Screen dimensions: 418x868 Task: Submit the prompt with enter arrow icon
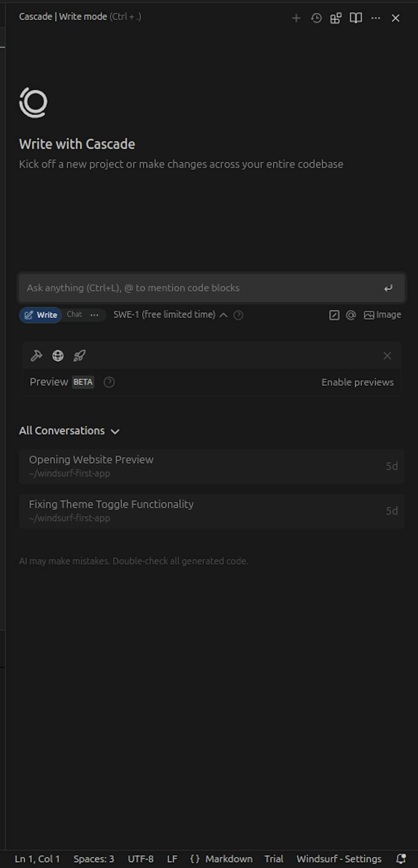(x=388, y=288)
